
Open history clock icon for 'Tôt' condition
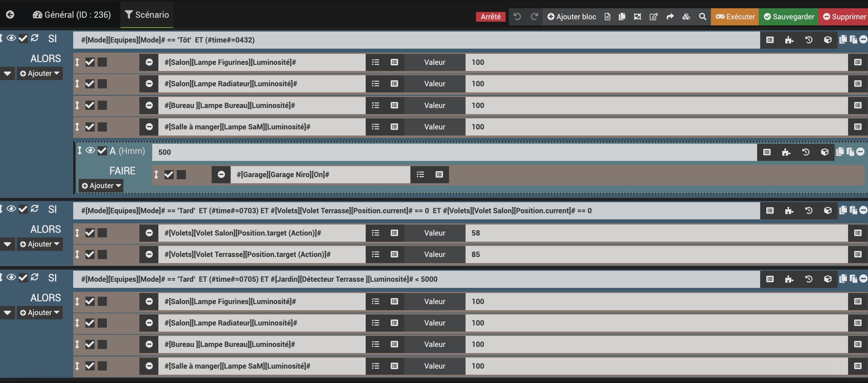click(x=808, y=40)
